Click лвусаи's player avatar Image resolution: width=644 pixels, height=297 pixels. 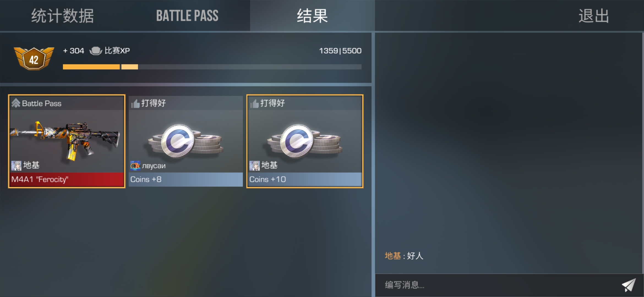click(135, 166)
